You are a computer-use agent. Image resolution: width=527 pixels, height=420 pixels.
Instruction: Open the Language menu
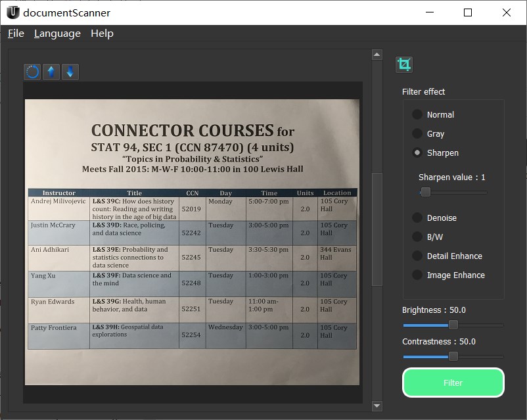[57, 34]
